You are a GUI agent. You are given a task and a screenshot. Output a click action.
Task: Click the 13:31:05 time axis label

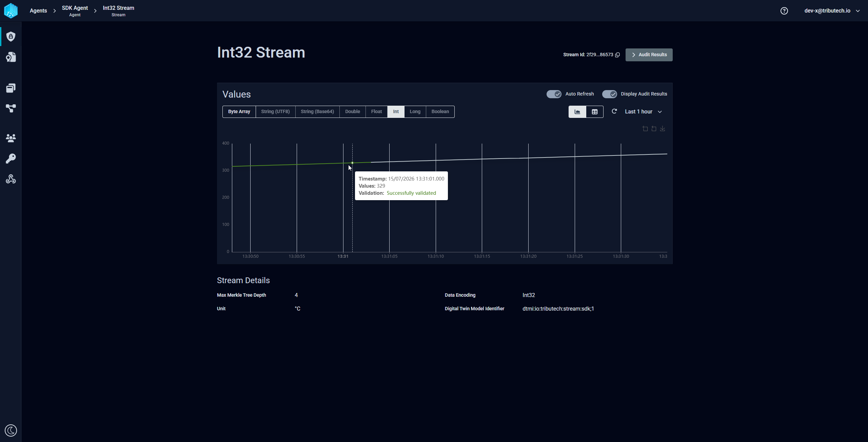pos(389,256)
